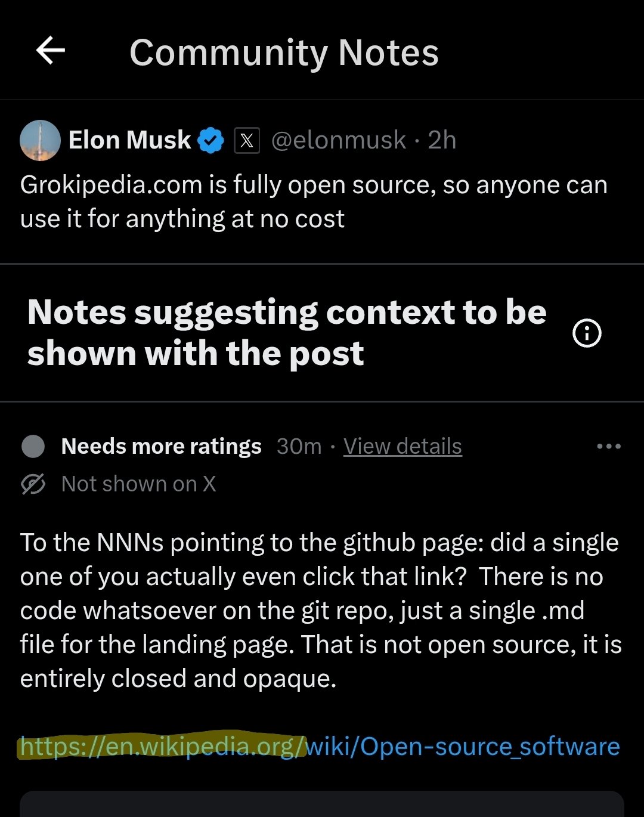Open the notes info circle icon

click(587, 333)
